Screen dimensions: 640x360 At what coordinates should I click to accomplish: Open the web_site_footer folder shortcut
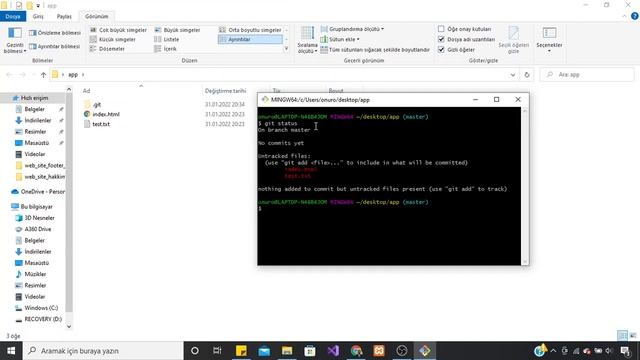(40, 165)
